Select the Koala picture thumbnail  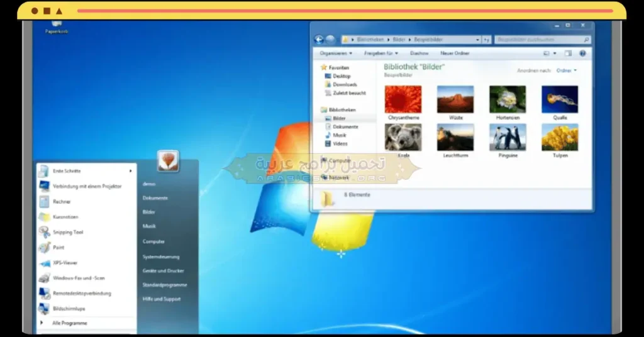tap(403, 138)
